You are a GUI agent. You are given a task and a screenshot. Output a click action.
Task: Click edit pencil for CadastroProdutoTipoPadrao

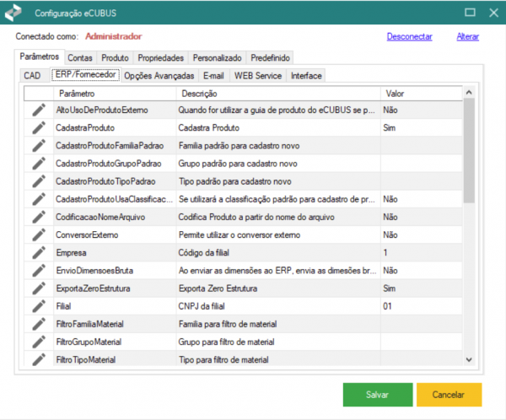(39, 181)
